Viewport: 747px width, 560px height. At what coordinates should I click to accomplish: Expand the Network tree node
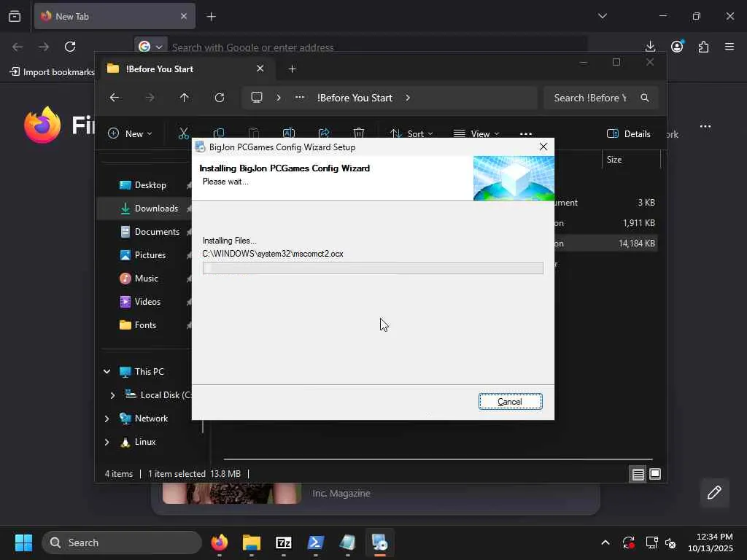(107, 419)
